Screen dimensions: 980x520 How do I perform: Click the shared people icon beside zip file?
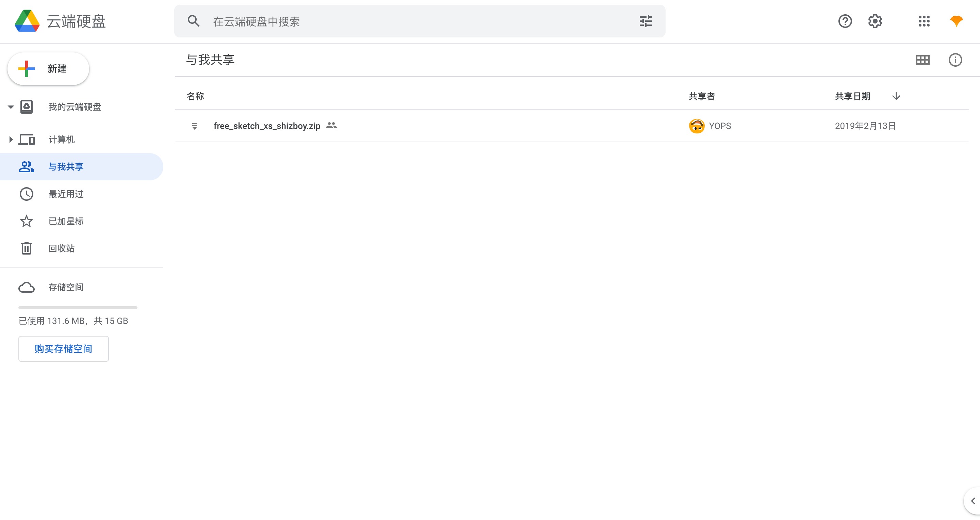click(331, 125)
